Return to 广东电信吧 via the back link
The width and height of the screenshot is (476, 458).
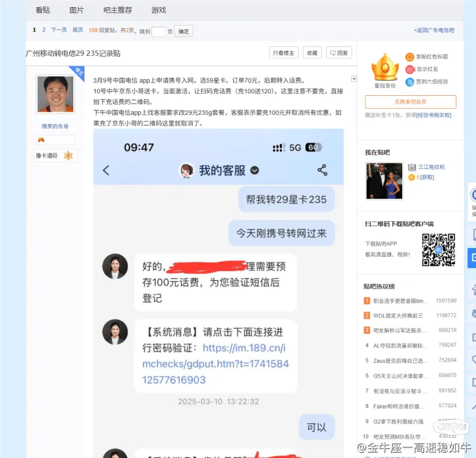434,30
